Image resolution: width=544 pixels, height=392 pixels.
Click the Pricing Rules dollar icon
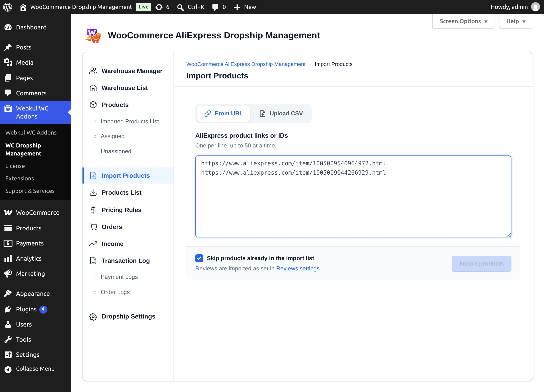93,210
